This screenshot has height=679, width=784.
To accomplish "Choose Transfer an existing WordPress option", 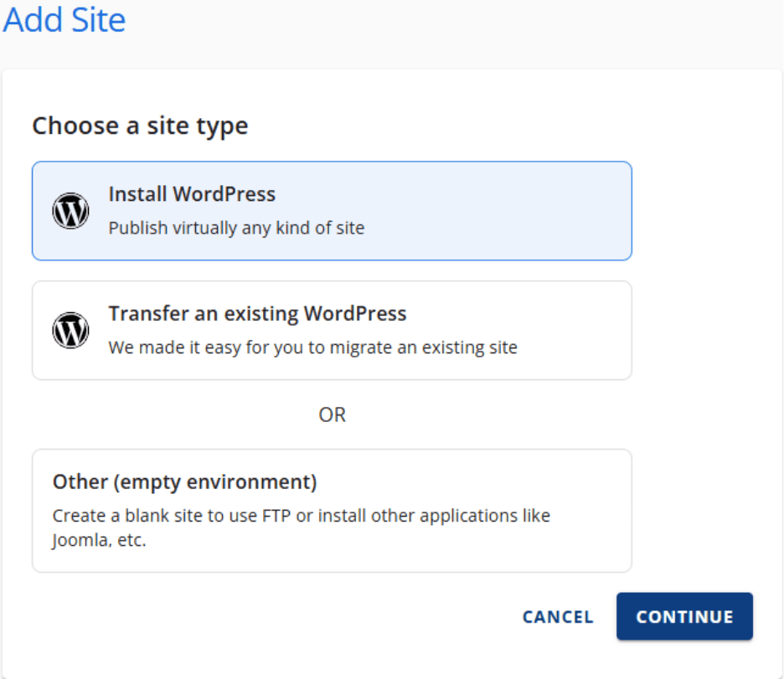I will click(x=332, y=330).
